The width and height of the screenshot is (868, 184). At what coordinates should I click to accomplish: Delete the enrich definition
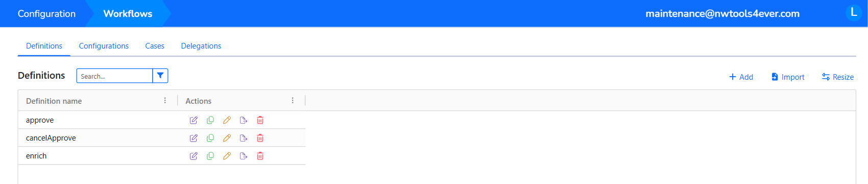260,156
